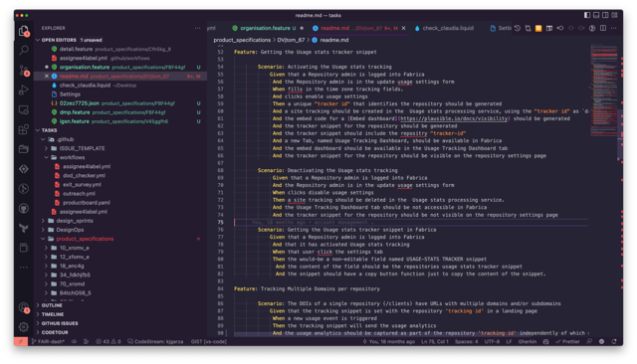The width and height of the screenshot is (637, 364).
Task: Click the Explorer panel more actions ellipsis
Action: [x=197, y=28]
